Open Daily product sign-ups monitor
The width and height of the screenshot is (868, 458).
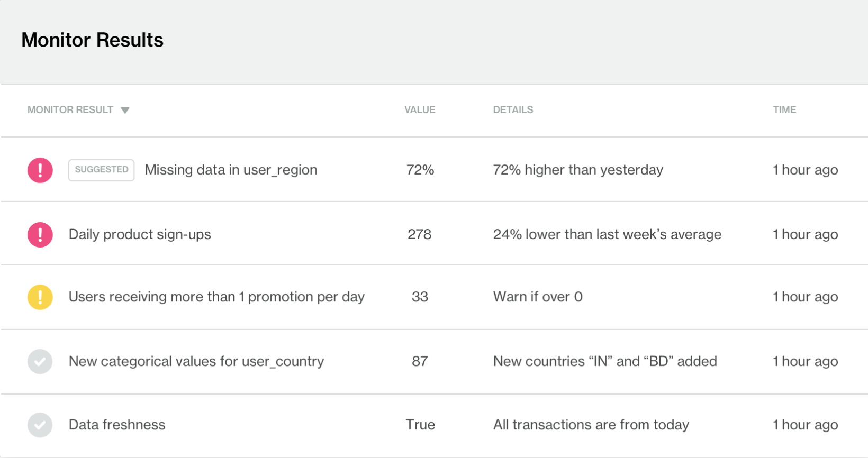pos(140,235)
